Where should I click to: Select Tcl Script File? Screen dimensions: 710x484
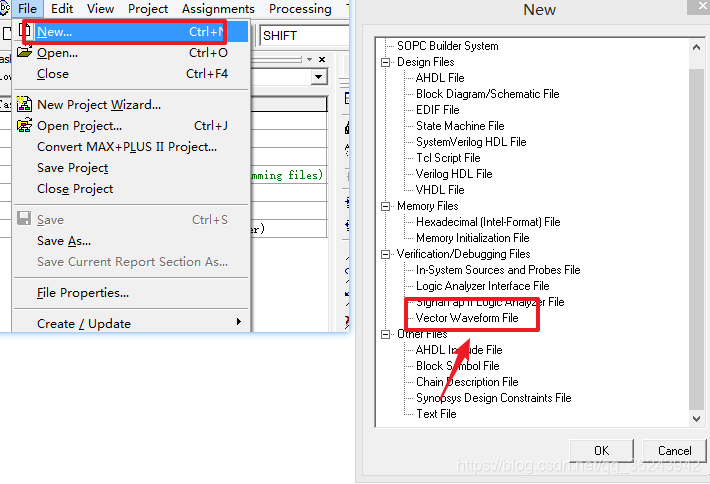[448, 158]
